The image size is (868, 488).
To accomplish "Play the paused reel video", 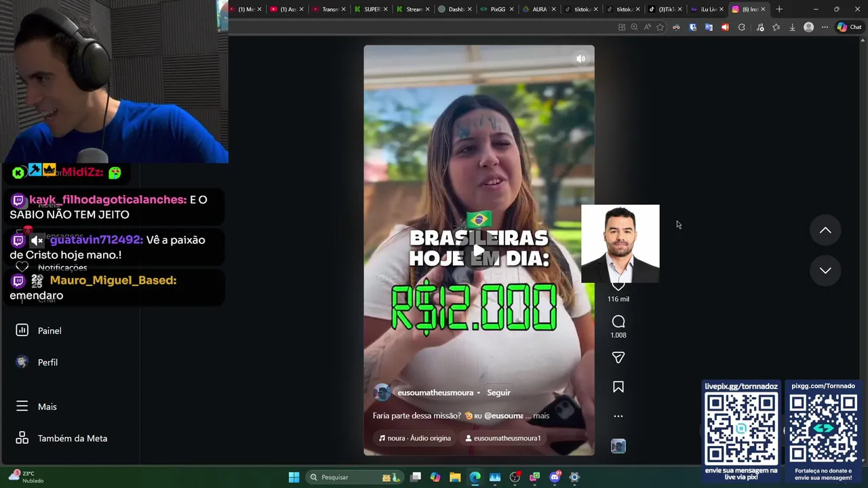I will (479, 250).
